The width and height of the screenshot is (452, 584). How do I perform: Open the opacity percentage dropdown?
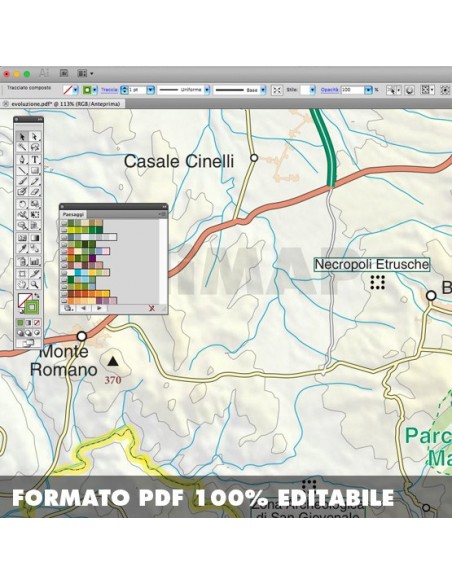coord(368,90)
